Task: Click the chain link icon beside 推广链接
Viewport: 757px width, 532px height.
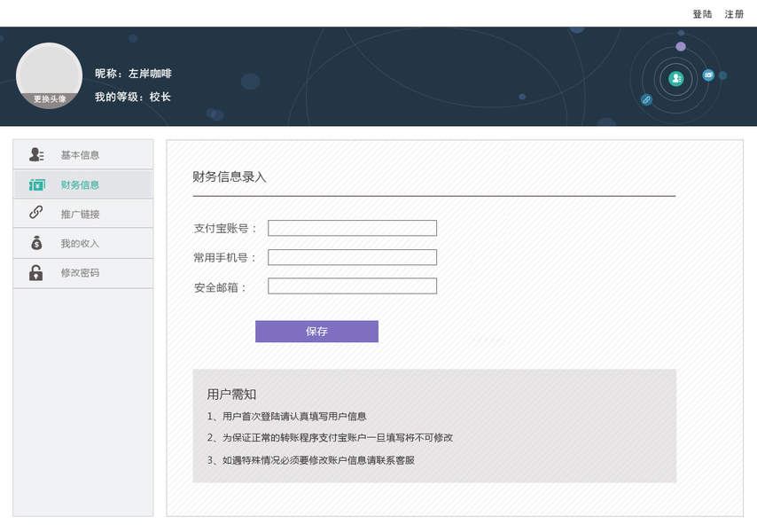Action: (x=36, y=213)
